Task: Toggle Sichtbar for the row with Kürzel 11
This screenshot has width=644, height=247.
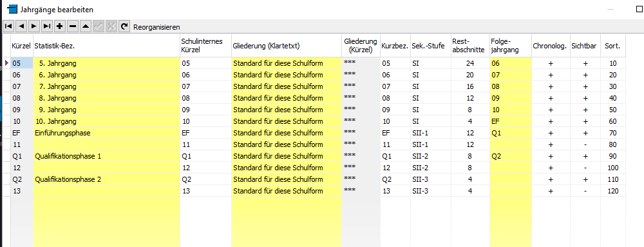Action: click(x=585, y=144)
